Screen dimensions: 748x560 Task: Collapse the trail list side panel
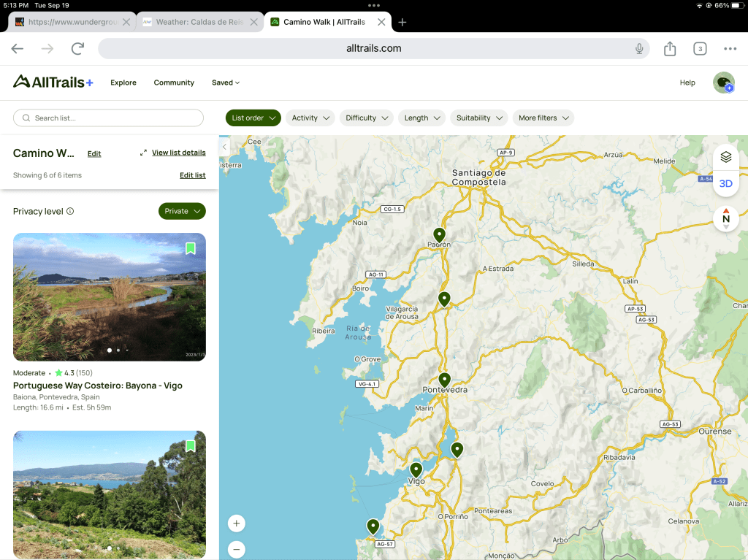[225, 147]
